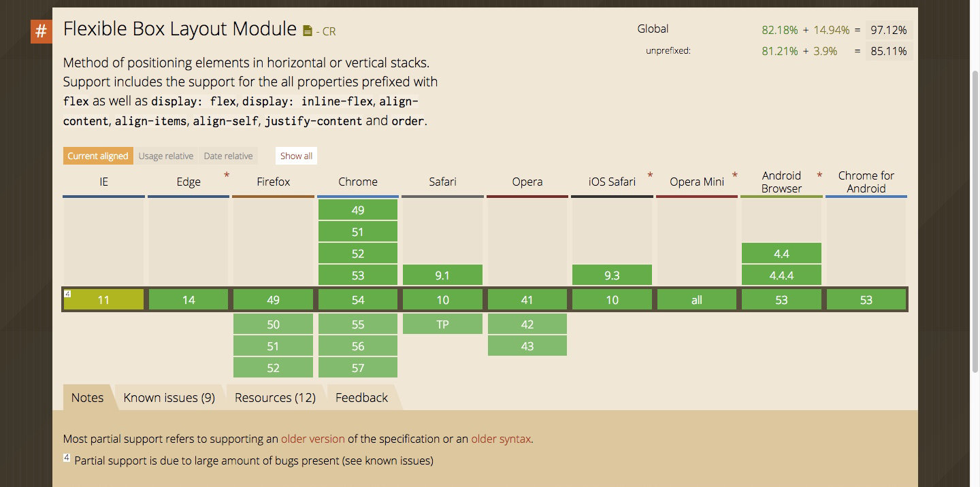This screenshot has height=487, width=980.
Task: Click the Chrome 52 cell
Action: [358, 254]
